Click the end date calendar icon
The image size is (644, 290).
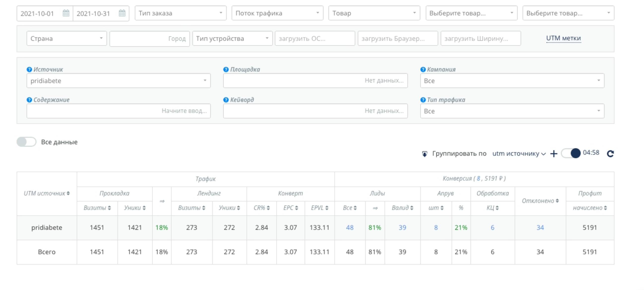[122, 13]
